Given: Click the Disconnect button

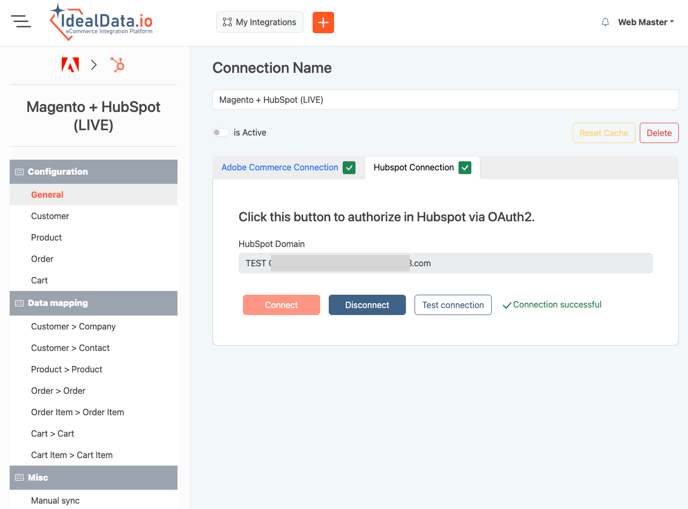Looking at the screenshot, I should pyautogui.click(x=367, y=305).
